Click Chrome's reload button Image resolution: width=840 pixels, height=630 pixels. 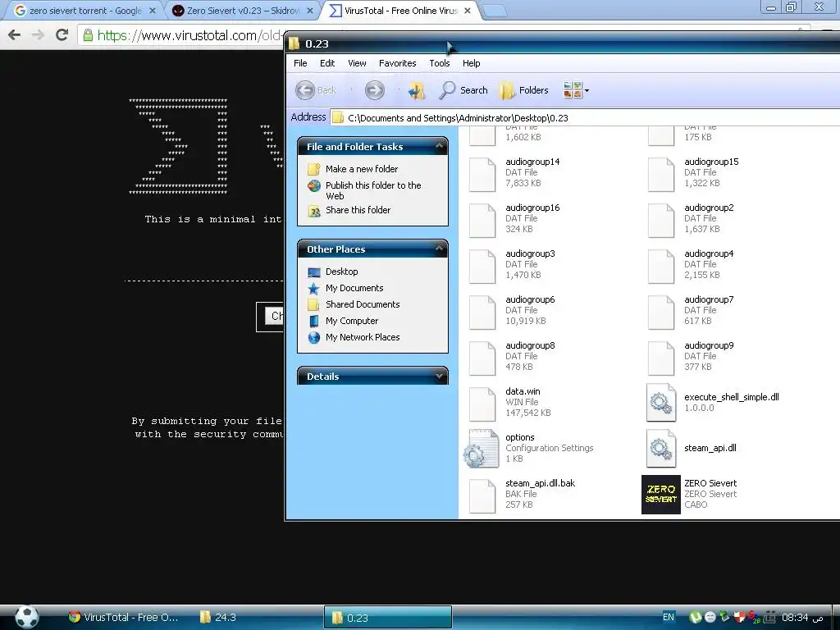click(x=62, y=35)
